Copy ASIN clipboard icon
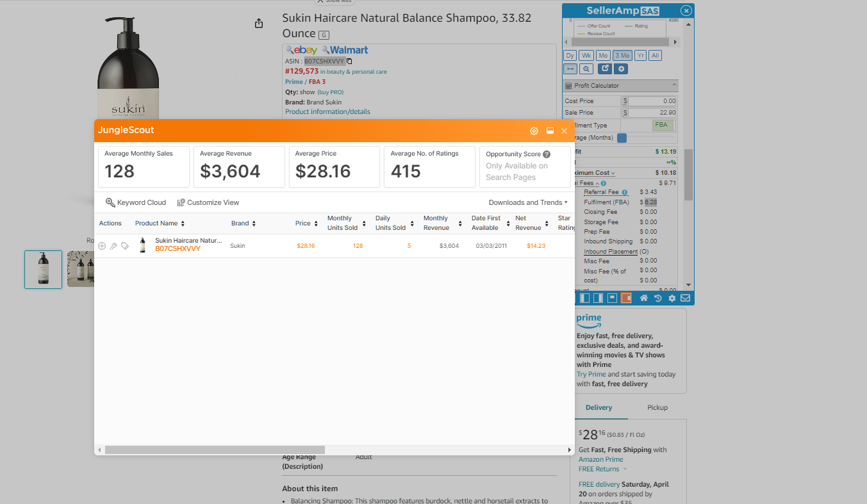 pyautogui.click(x=350, y=61)
